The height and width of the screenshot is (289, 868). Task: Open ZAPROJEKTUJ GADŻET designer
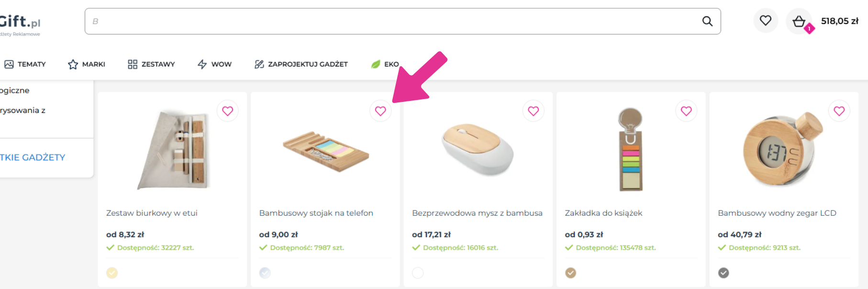[301, 64]
